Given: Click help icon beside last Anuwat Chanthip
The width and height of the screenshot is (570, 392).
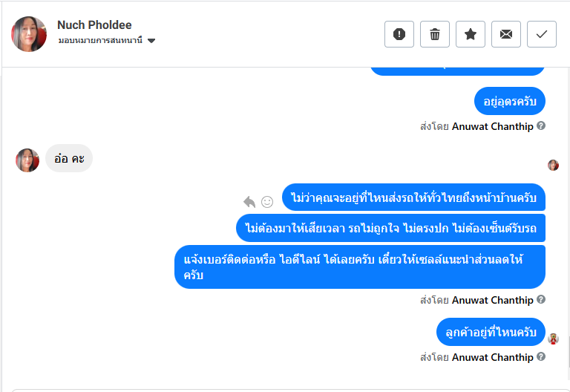Looking at the screenshot, I should click(541, 357).
